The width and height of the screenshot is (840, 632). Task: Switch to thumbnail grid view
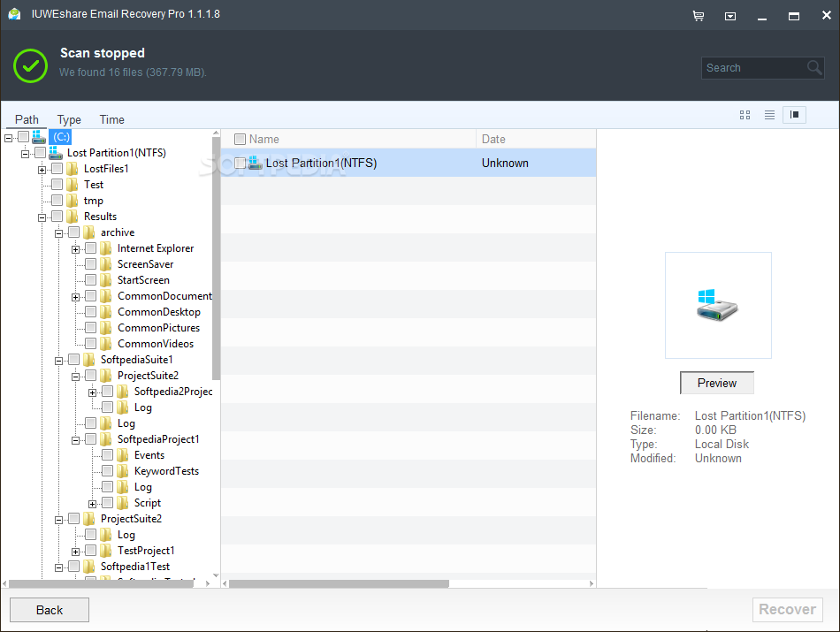pyautogui.click(x=745, y=115)
